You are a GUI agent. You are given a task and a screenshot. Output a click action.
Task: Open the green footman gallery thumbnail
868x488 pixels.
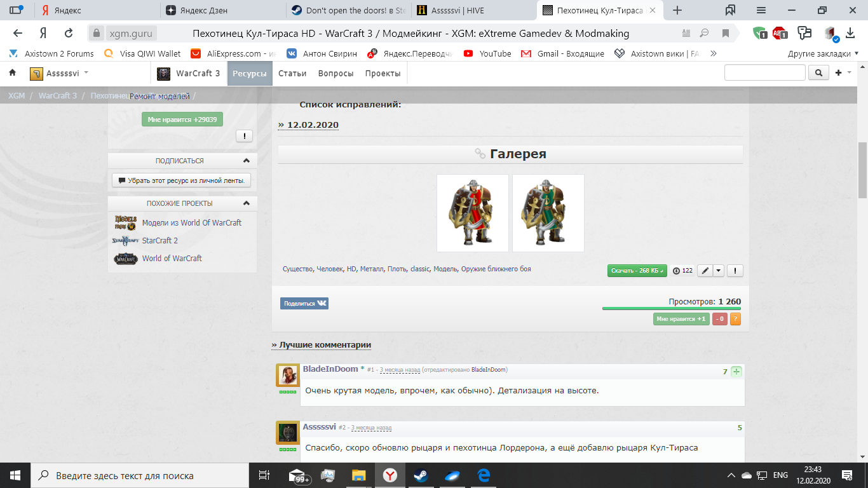click(548, 213)
